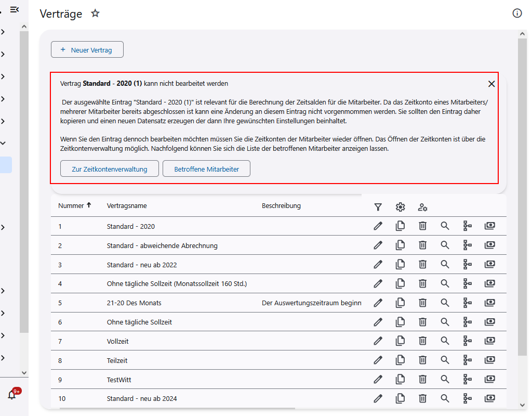
Task: Open the notifications bell
Action: (x=12, y=395)
